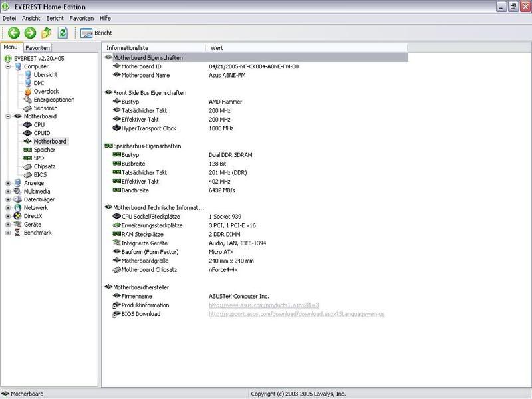532x399 pixels.
Task: Click the Front Side Bus Eigenschaften heading
Action: [x=150, y=93]
